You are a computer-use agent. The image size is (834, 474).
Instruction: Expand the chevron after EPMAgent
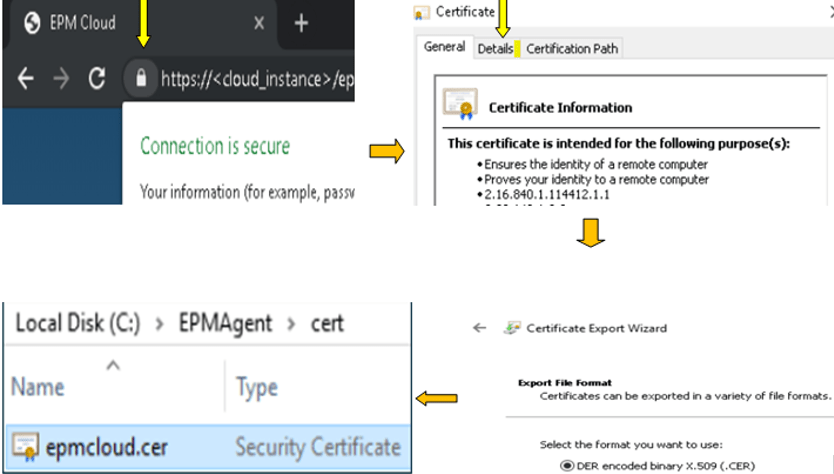tap(291, 324)
